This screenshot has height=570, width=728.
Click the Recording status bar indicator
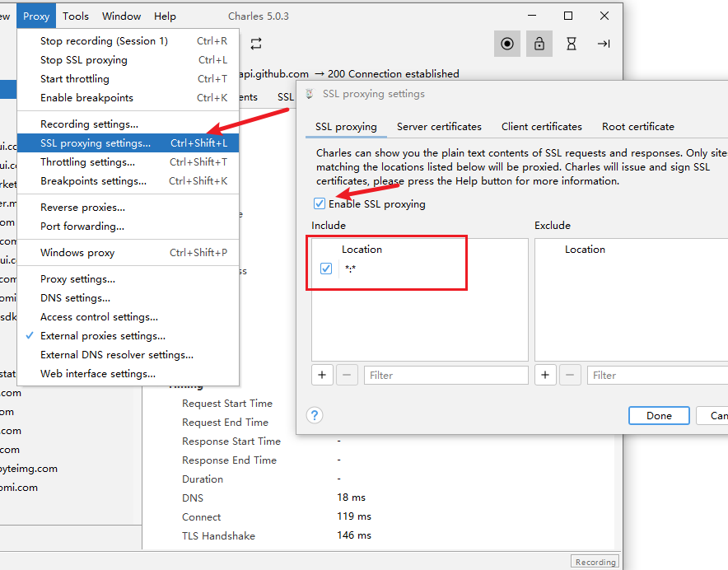(x=595, y=562)
